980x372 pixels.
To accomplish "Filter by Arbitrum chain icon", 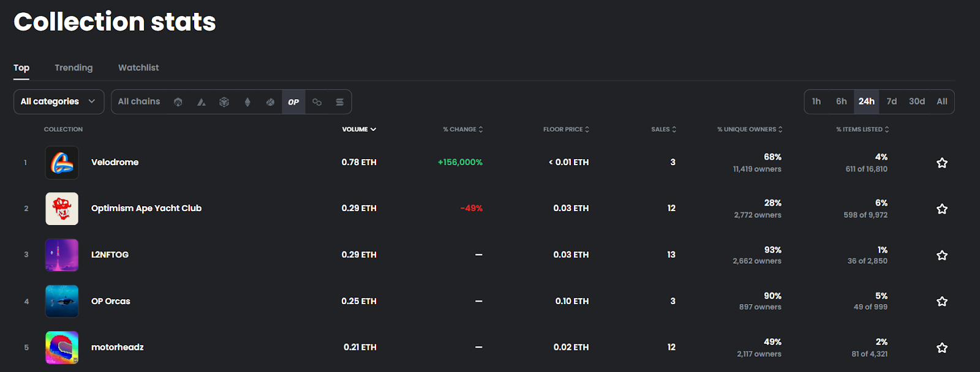I will pos(178,102).
